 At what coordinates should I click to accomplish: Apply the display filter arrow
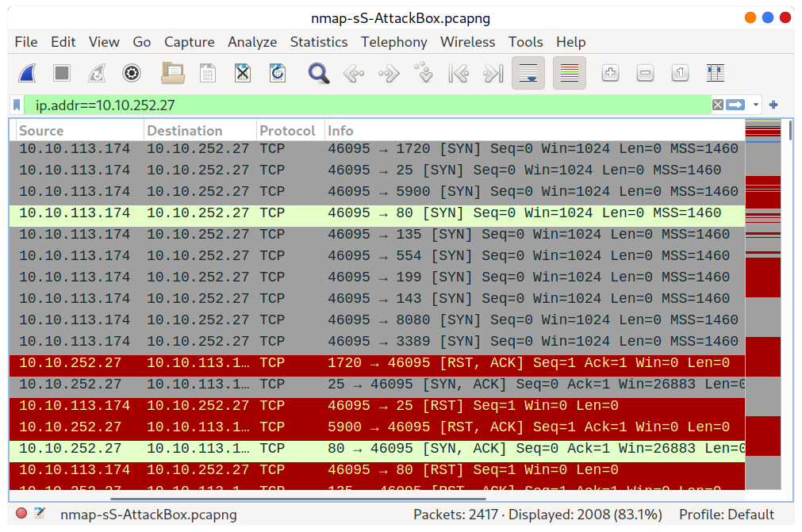click(x=735, y=105)
